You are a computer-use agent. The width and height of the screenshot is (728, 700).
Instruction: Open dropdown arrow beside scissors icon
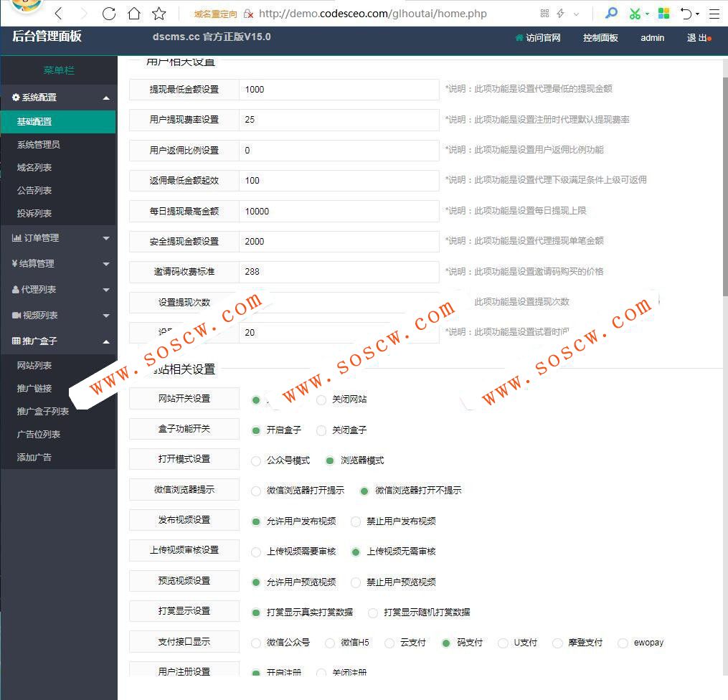pyautogui.click(x=647, y=14)
